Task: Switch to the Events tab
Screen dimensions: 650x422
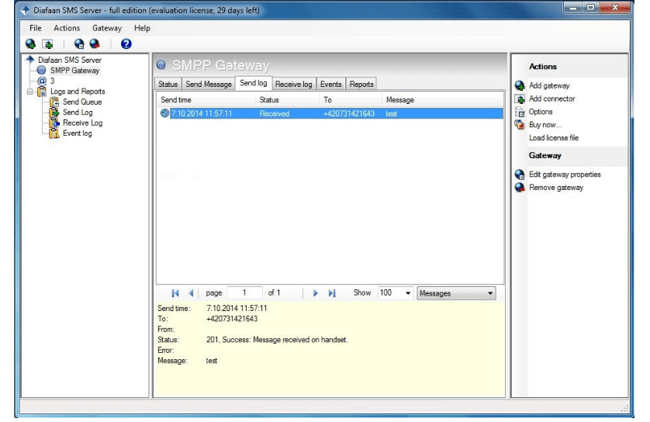Action: [331, 84]
